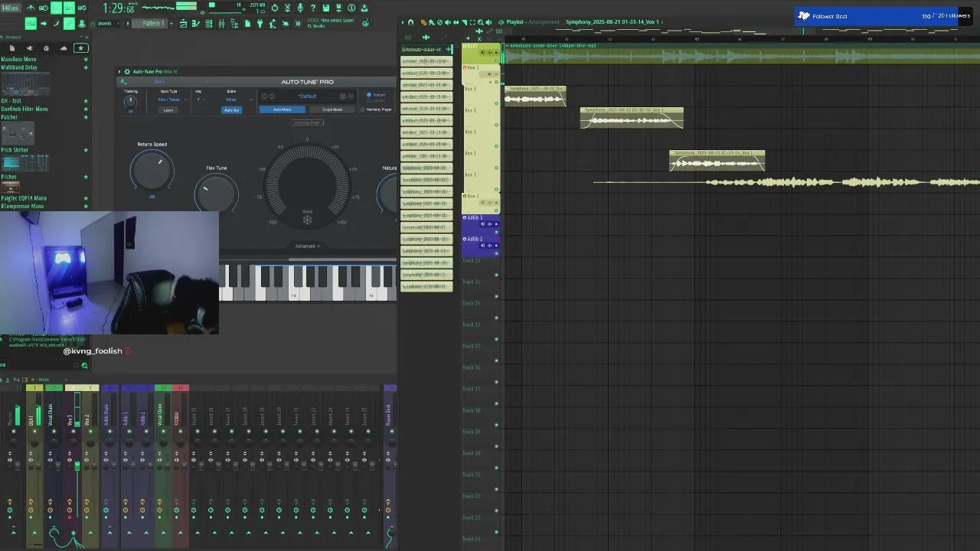This screenshot has height=551, width=980.
Task: Open the Scale Minor dropdown
Action: point(234,99)
